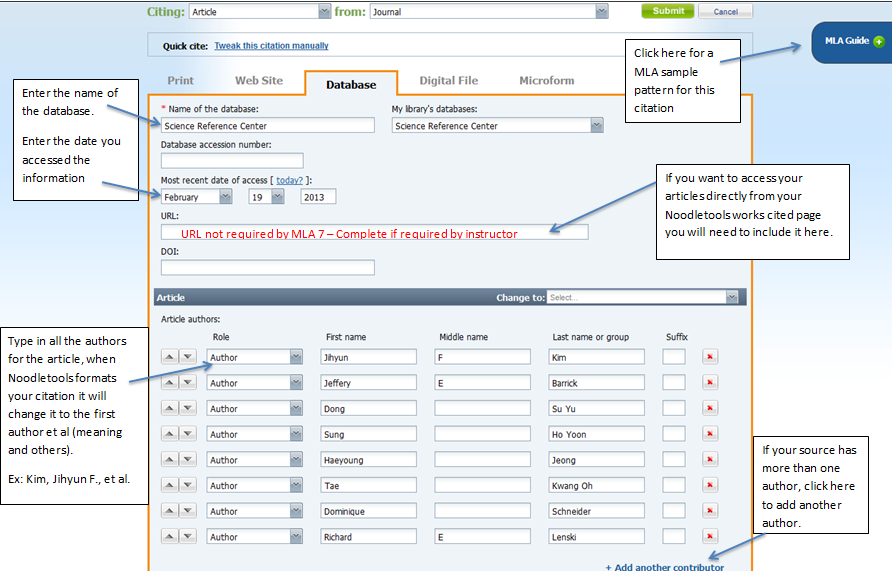Move author Barrick up with arrow
892x575 pixels.
click(170, 383)
